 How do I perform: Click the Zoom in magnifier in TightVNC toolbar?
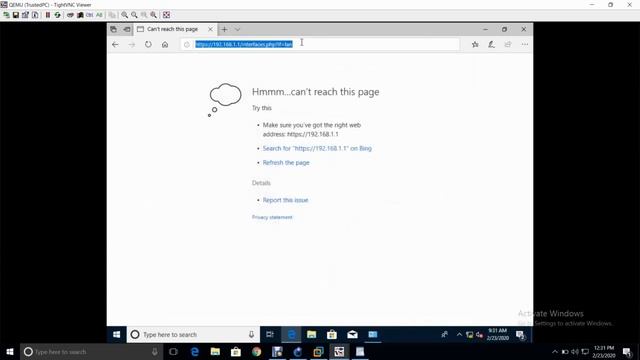[124, 15]
